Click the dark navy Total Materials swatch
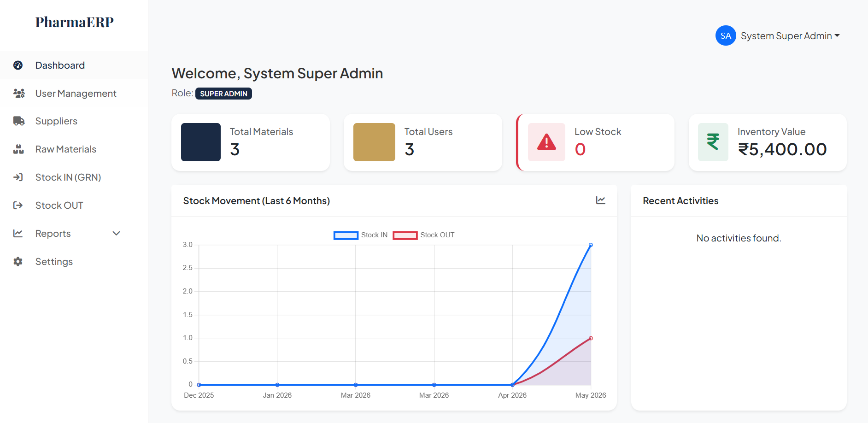This screenshot has width=868, height=423. pyautogui.click(x=201, y=142)
